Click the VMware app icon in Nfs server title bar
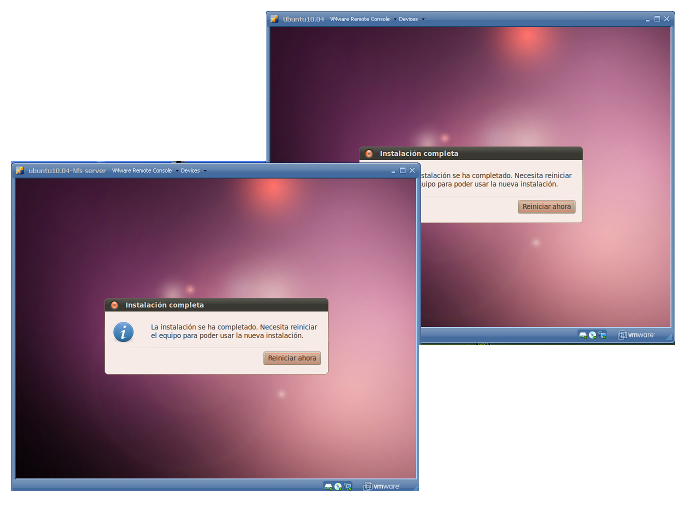Image resolution: width=691 pixels, height=507 pixels. pos(19,171)
